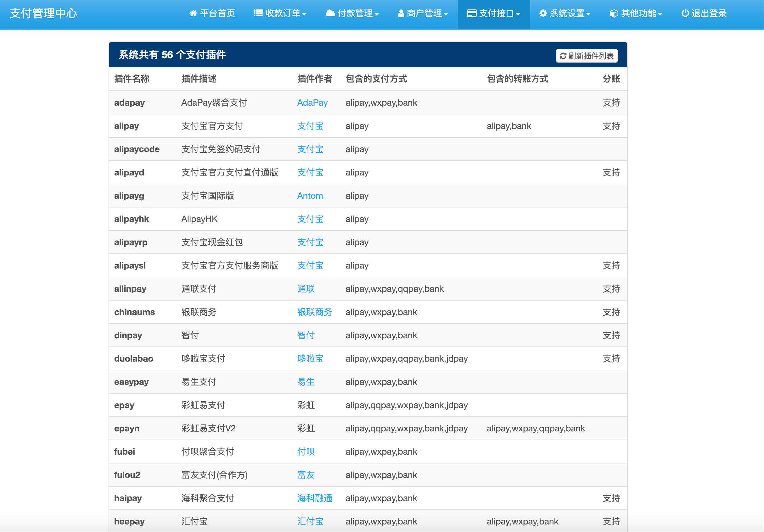The height and width of the screenshot is (532, 764).
Task: Click the credit card icon for 支付接口
Action: [471, 13]
